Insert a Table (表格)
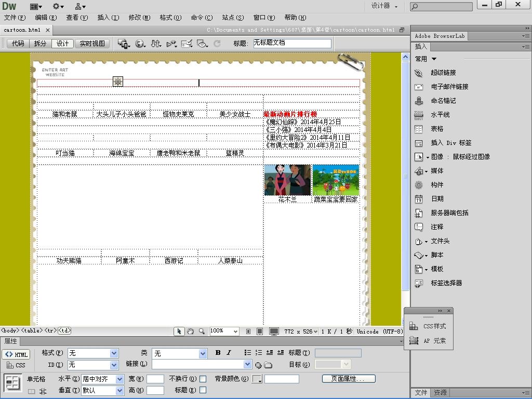This screenshot has width=532, height=399. point(419,129)
